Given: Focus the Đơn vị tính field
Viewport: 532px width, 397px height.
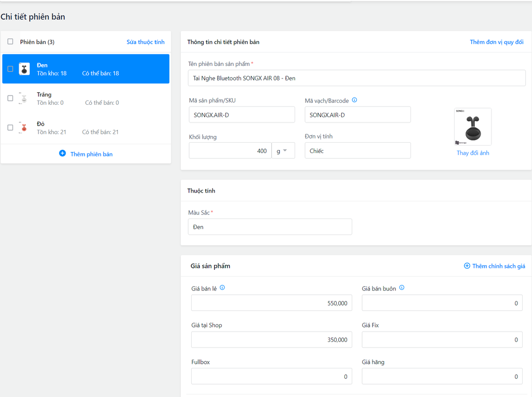Looking at the screenshot, I should 357,150.
